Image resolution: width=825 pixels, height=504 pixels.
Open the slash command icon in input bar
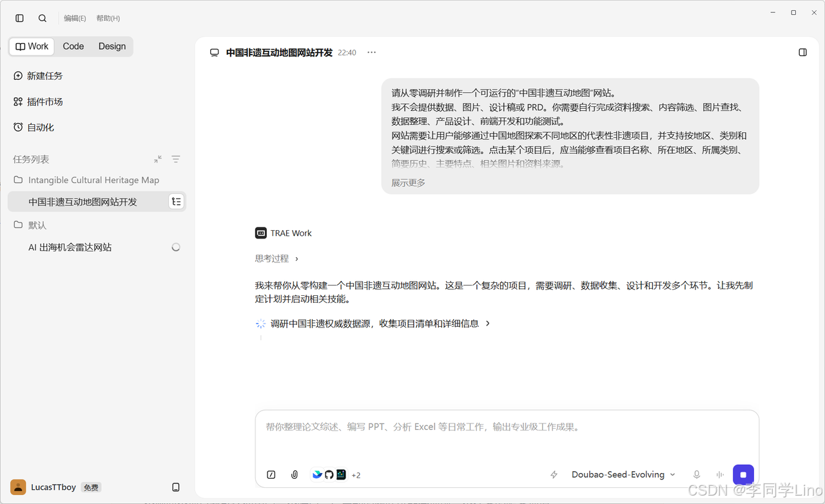271,475
